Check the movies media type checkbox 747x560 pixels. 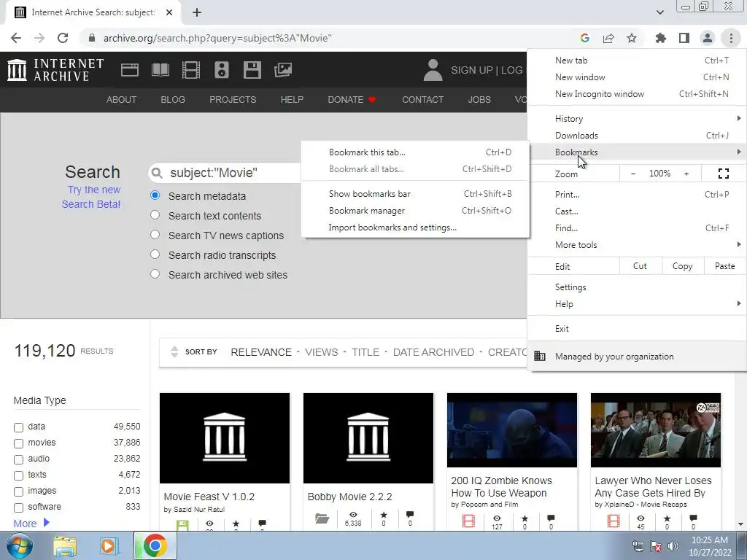[x=18, y=443]
